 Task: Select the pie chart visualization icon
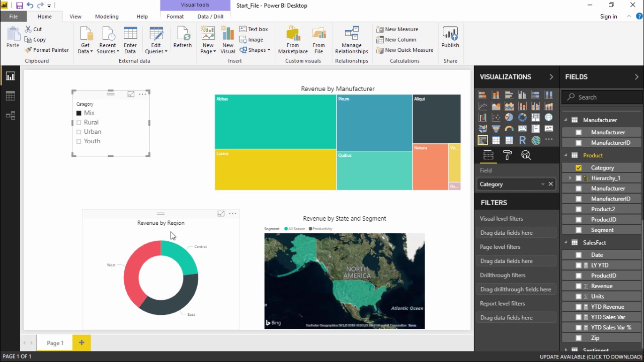509,117
